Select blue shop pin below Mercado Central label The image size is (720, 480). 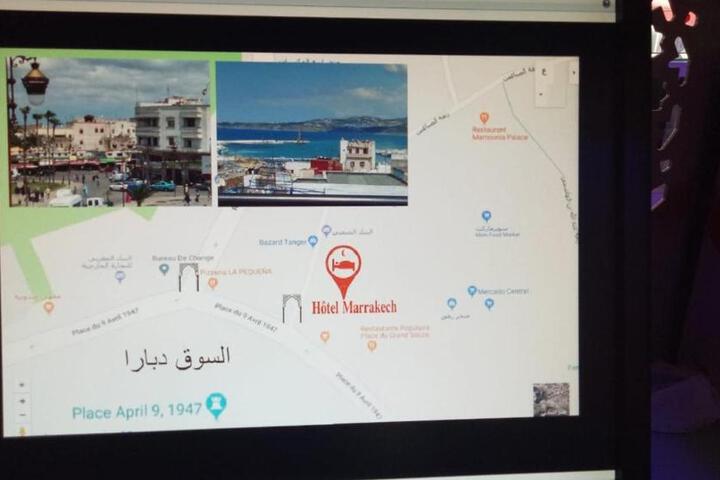coord(489,304)
